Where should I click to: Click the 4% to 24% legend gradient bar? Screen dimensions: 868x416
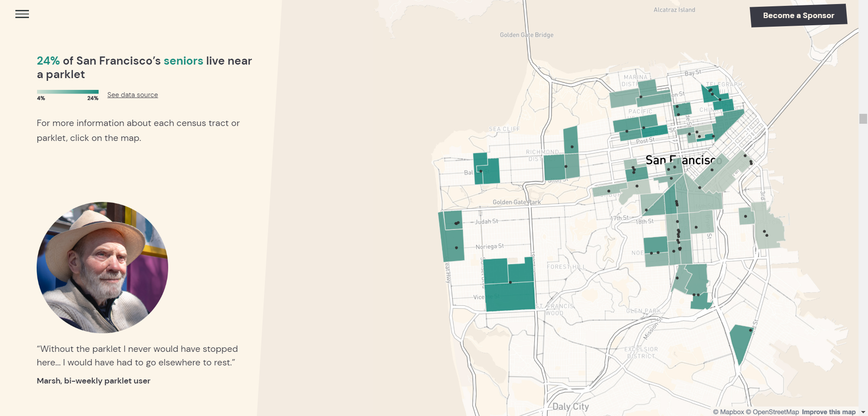click(x=68, y=92)
